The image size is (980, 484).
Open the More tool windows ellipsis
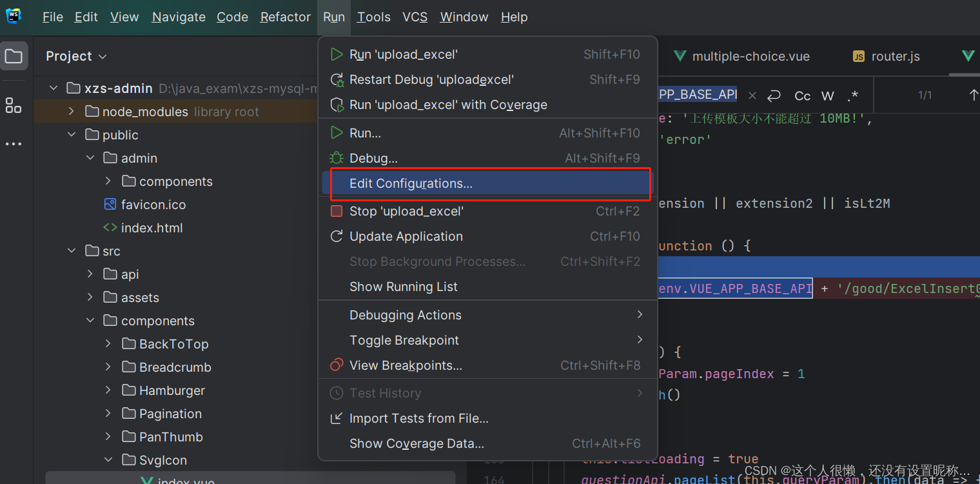[x=14, y=144]
